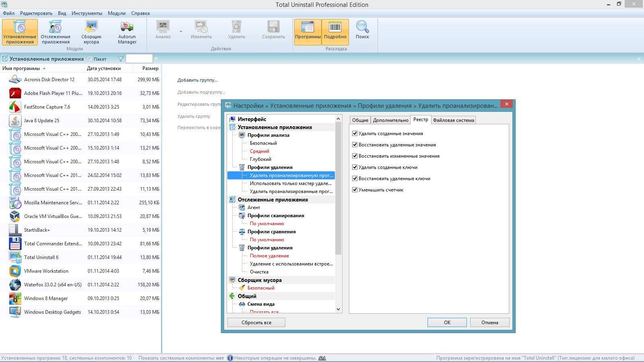Select first Профили удаления tree node
Viewport: 644px width, 362px height.
coord(270,167)
